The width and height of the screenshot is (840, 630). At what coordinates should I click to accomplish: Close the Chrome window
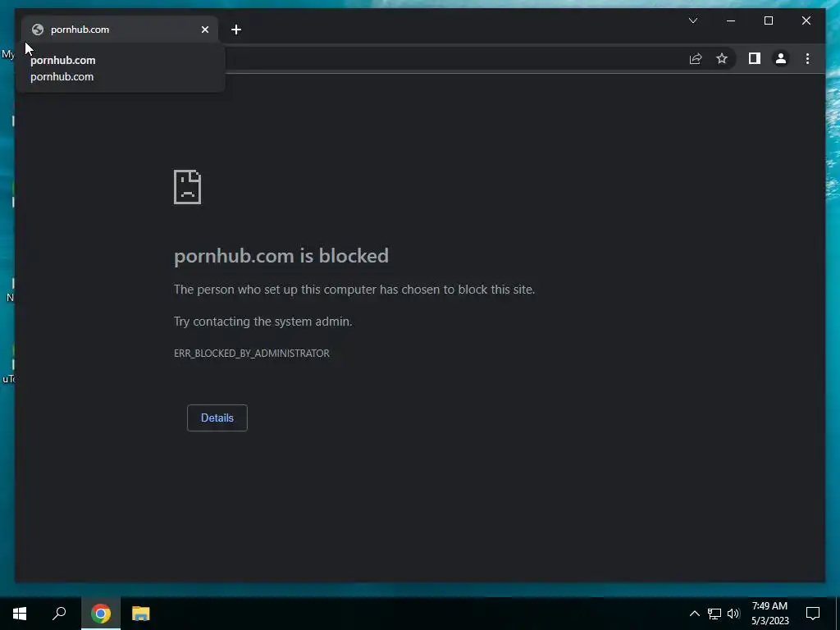[806, 21]
